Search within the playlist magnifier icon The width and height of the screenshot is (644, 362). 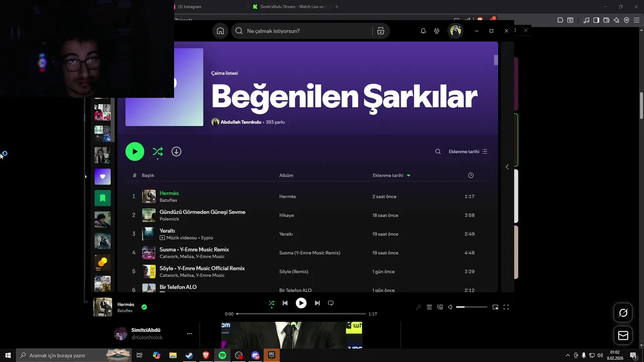click(438, 151)
